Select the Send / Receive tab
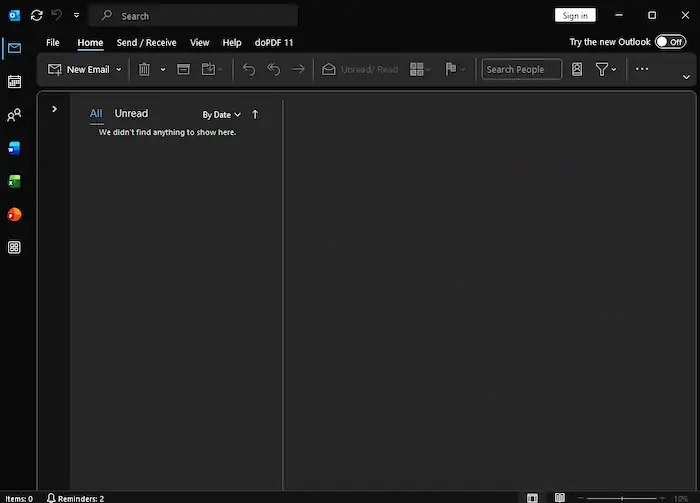The height and width of the screenshot is (503, 700). (x=146, y=42)
